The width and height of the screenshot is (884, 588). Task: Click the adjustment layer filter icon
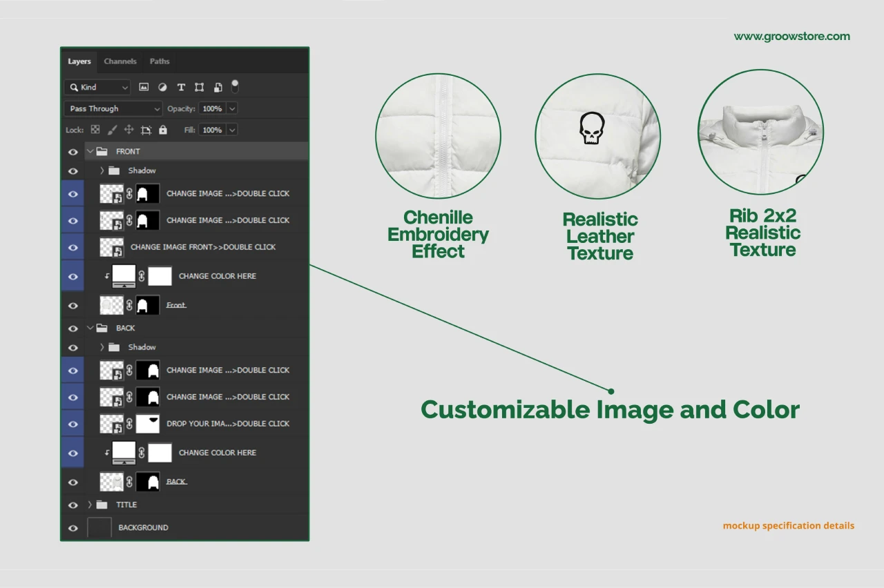[x=162, y=88]
